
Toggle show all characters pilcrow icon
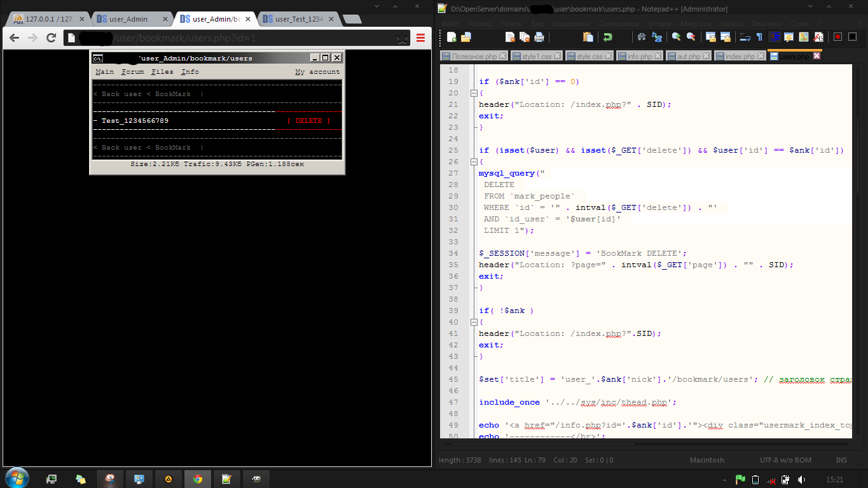pyautogui.click(x=759, y=37)
